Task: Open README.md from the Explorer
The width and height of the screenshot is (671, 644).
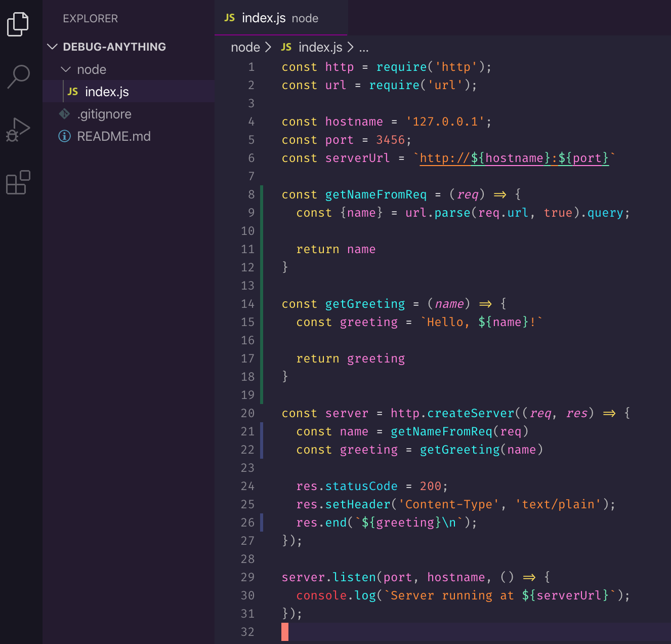Action: pyautogui.click(x=114, y=136)
